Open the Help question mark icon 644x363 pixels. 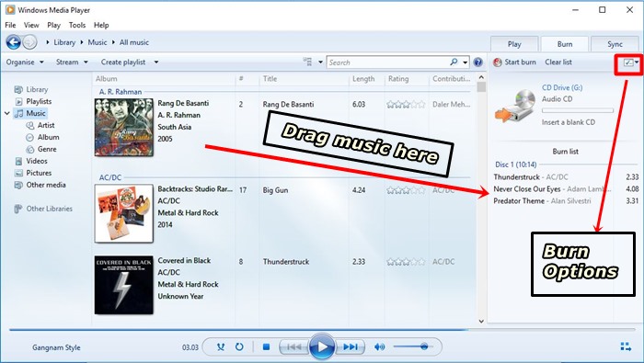coord(477,62)
